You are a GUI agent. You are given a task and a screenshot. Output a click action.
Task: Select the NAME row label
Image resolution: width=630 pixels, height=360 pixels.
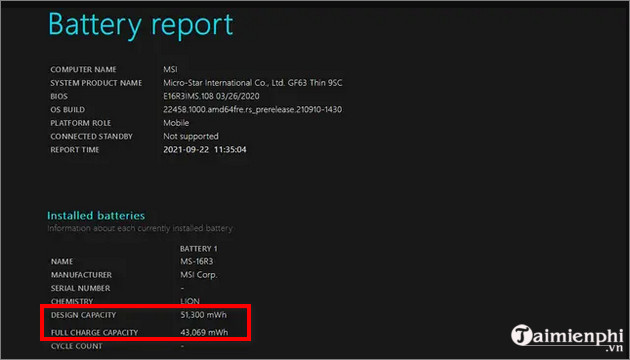point(62,262)
